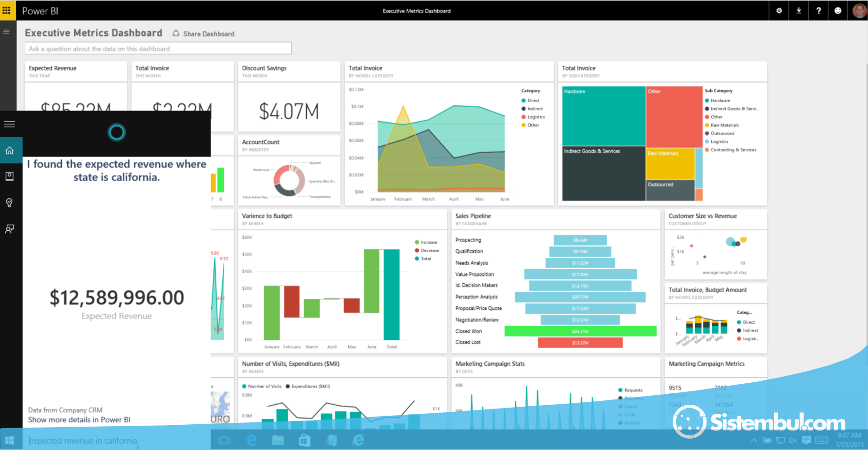Click the volume icon in system tray

tap(793, 440)
